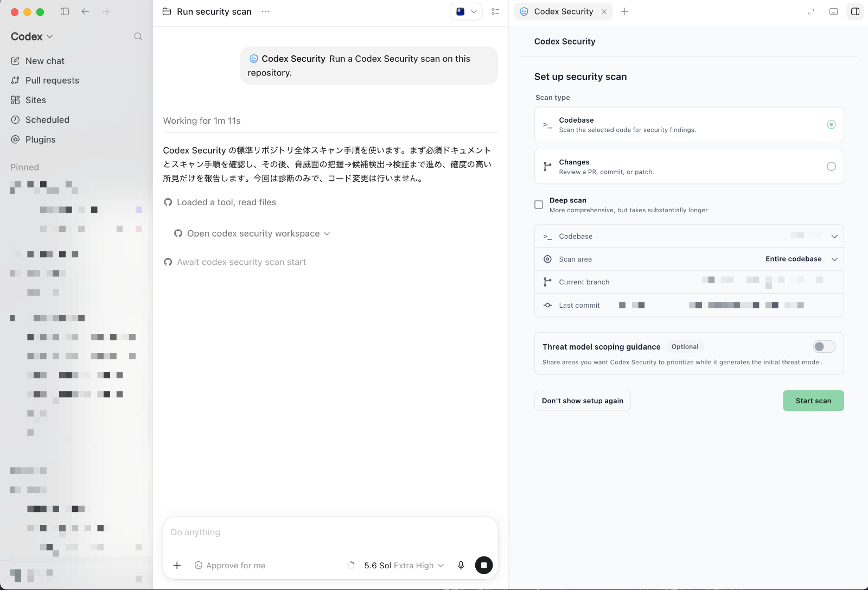Viewport: 868px width, 590px height.
Task: Toggle the right side panel icon
Action: point(855,11)
